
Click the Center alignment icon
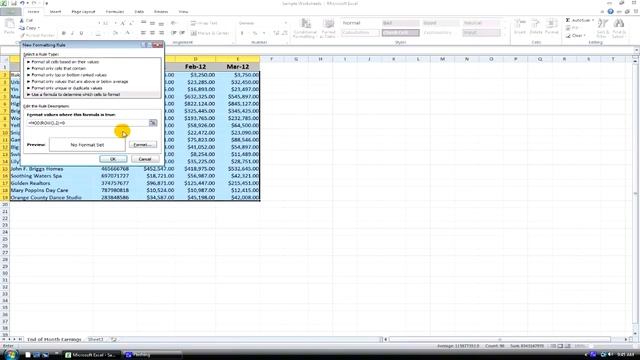[152, 33]
